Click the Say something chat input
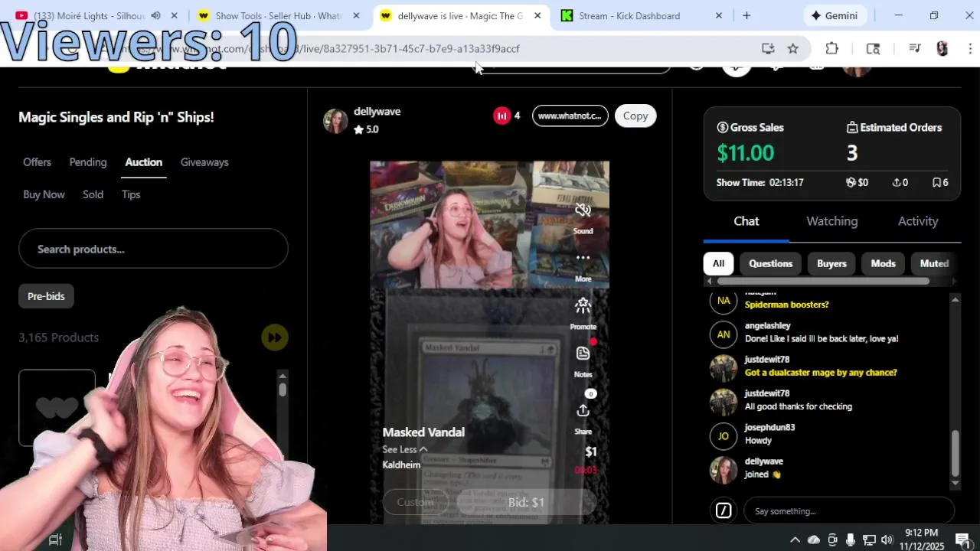 point(849,510)
